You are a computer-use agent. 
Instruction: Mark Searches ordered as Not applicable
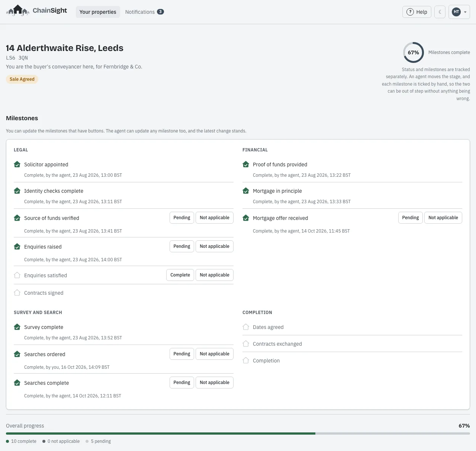click(x=215, y=354)
